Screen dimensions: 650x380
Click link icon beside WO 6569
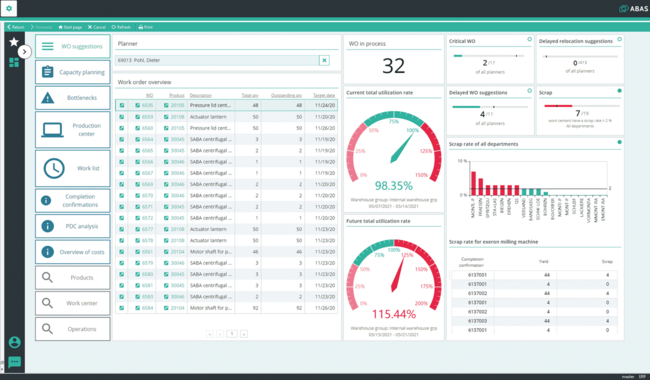[138, 184]
